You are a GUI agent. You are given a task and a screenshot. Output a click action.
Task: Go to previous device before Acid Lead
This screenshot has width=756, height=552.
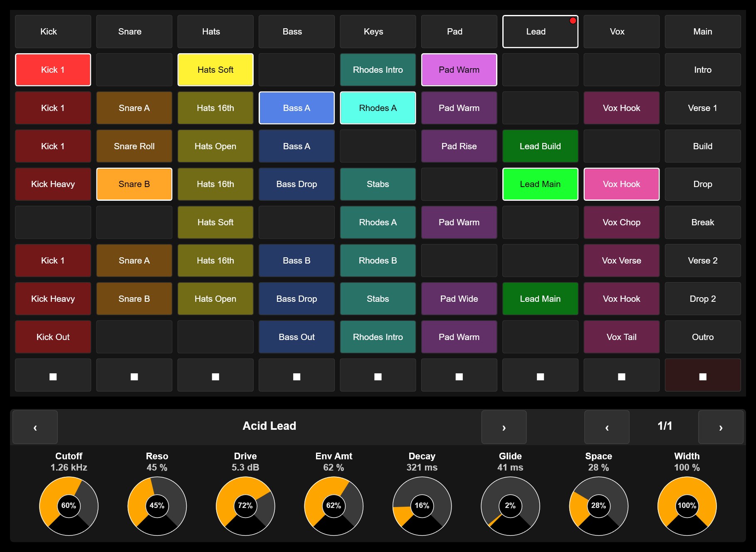[35, 427]
